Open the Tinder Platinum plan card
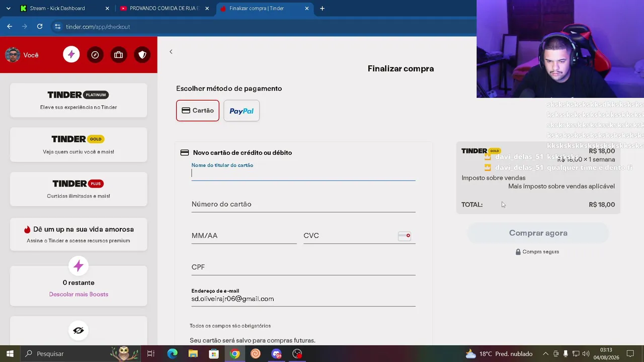 (x=78, y=101)
